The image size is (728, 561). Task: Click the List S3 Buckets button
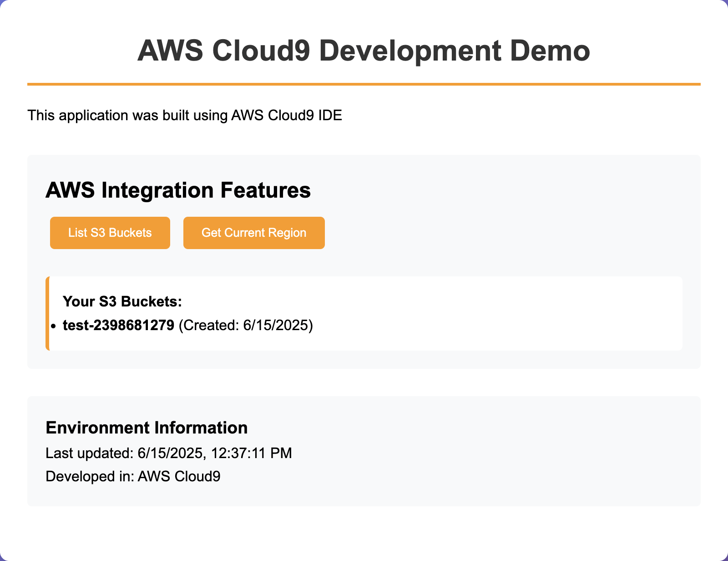tap(110, 233)
